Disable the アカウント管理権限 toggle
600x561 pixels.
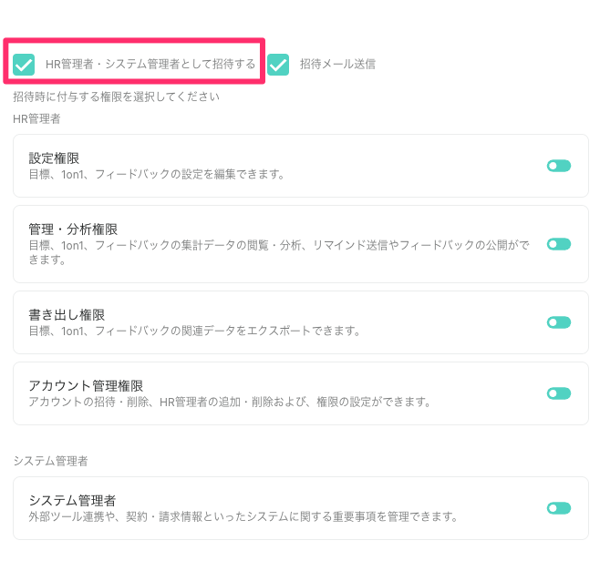click(558, 393)
